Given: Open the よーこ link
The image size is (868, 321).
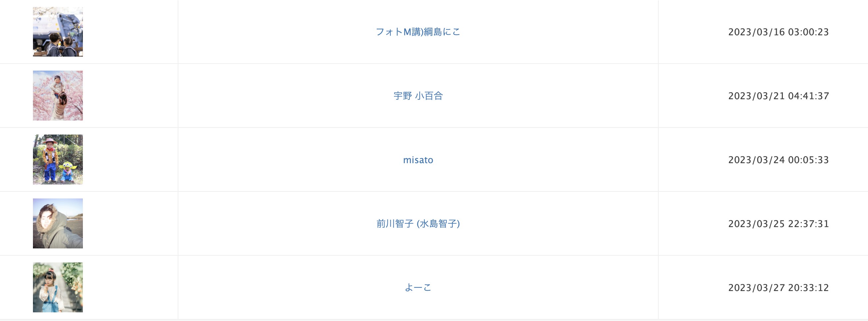Looking at the screenshot, I should 418,288.
